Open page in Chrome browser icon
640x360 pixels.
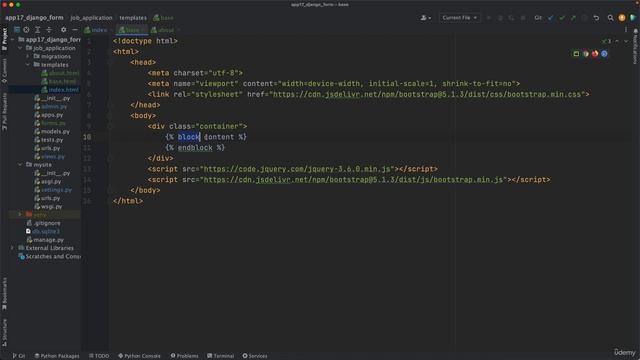tap(585, 53)
